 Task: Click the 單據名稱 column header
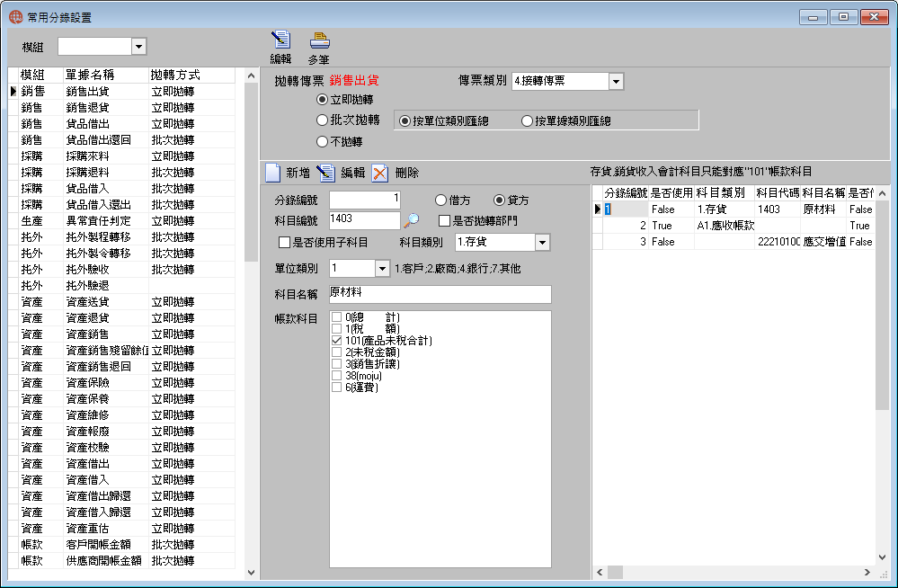click(x=105, y=76)
